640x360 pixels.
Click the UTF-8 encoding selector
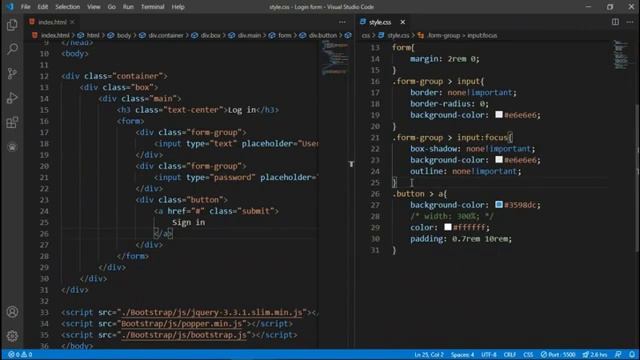point(489,355)
